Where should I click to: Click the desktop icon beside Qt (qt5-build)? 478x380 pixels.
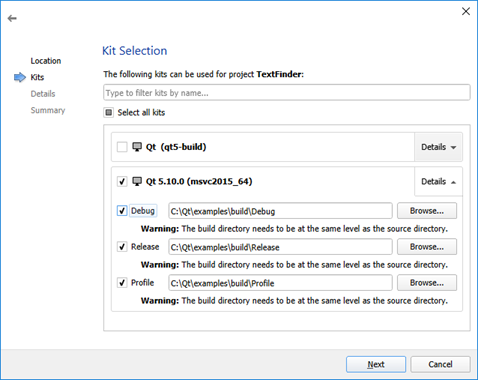point(137,147)
